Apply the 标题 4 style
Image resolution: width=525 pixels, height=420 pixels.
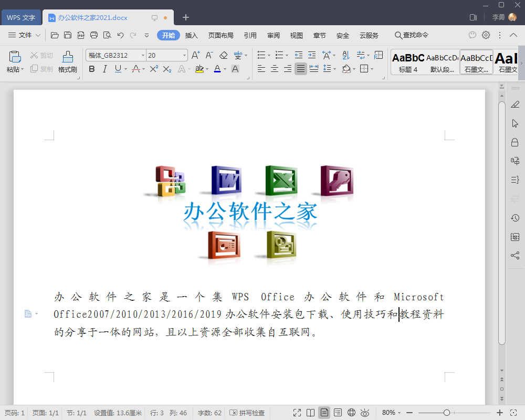pos(408,62)
